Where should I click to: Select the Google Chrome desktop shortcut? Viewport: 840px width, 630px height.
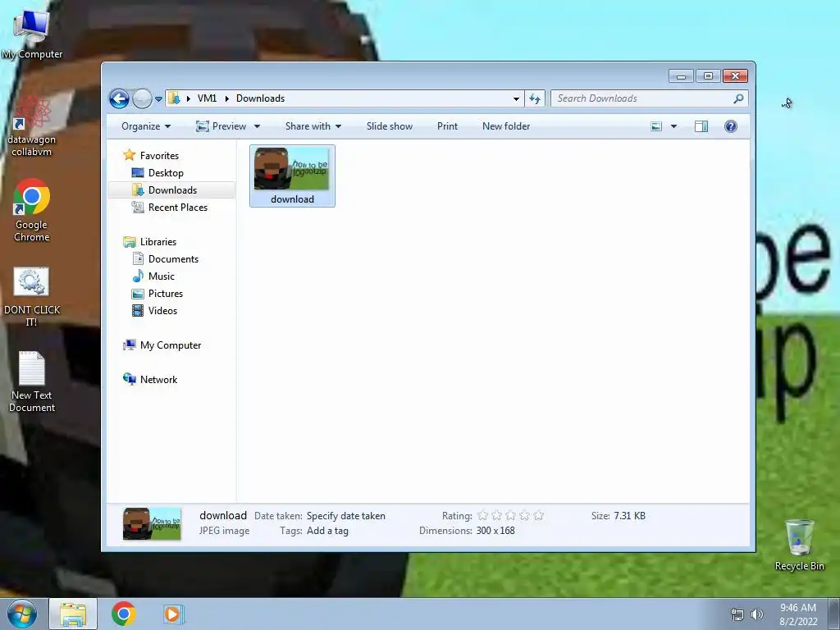pyautogui.click(x=32, y=210)
